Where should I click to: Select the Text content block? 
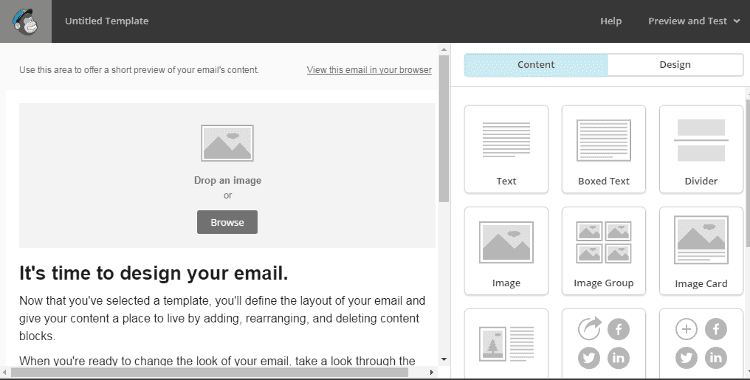click(x=506, y=149)
